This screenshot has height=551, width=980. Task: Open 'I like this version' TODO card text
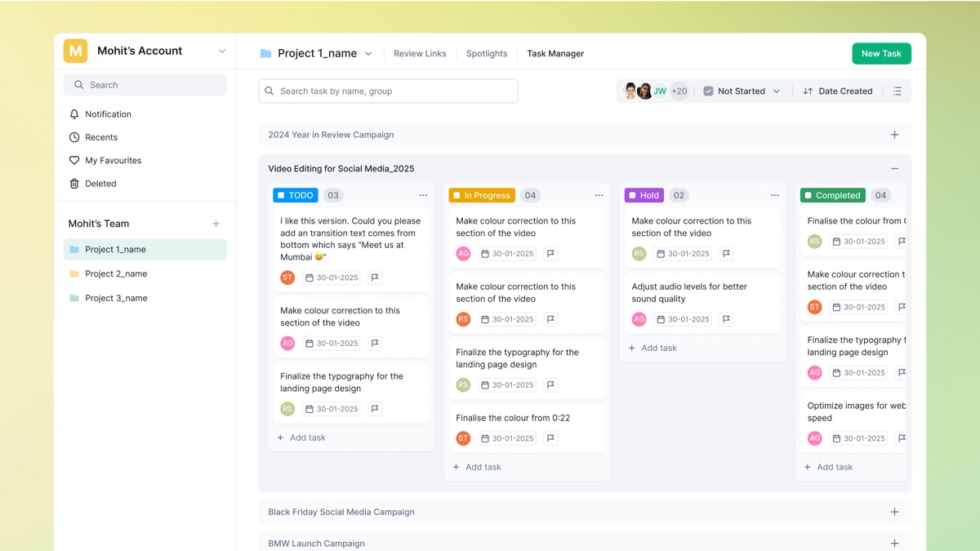click(350, 239)
